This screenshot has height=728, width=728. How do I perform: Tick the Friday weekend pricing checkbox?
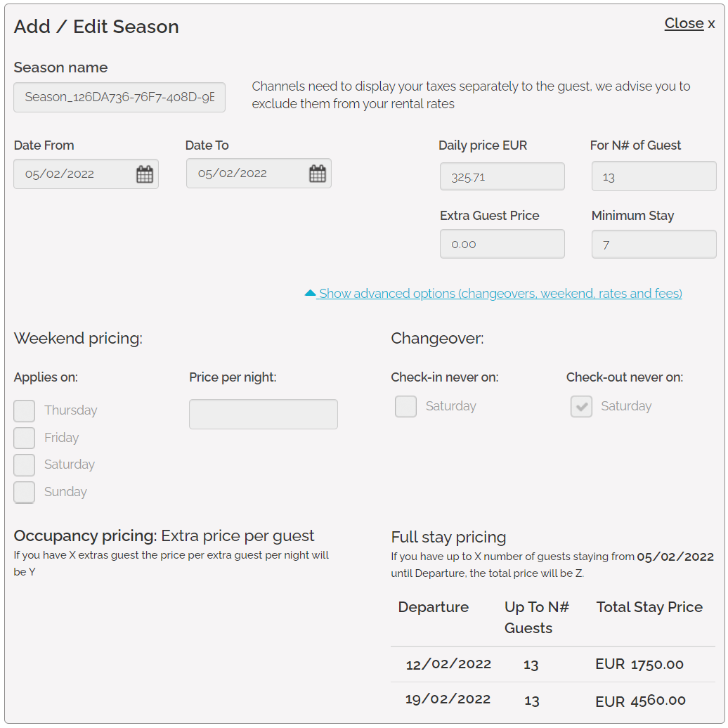pyautogui.click(x=25, y=438)
